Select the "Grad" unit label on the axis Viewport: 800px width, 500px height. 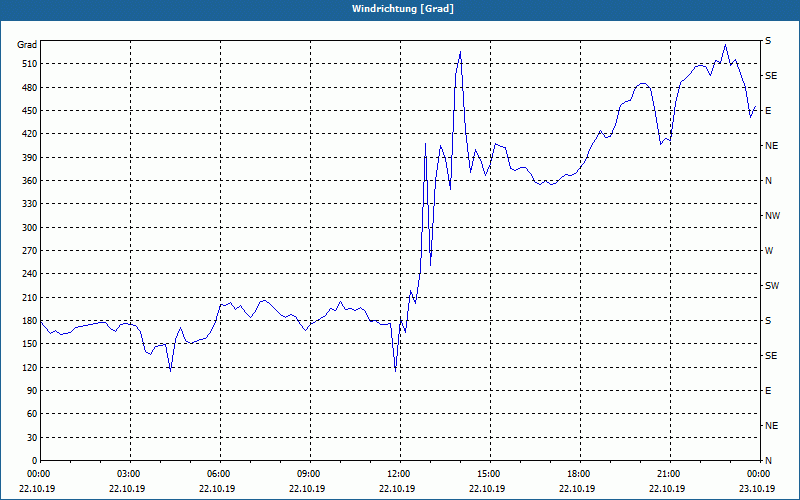tap(27, 45)
